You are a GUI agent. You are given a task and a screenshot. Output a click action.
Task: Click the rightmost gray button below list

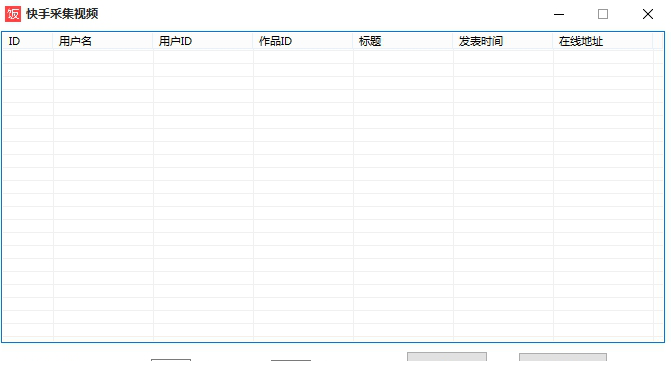point(563,357)
